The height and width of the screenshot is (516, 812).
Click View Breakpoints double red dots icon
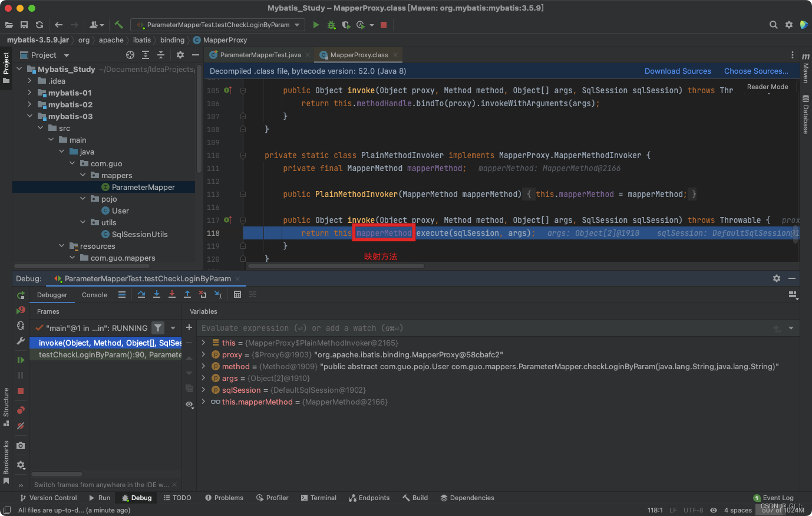pyautogui.click(x=21, y=410)
